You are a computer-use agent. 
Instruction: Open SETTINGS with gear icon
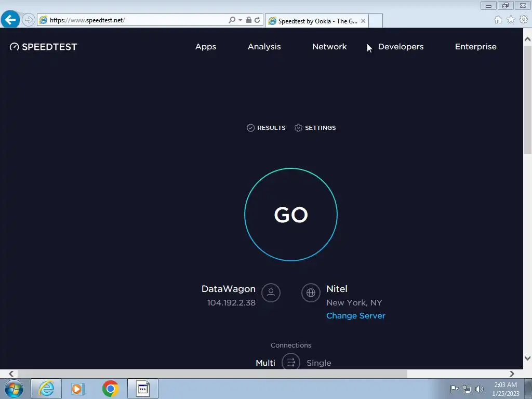[x=315, y=128]
